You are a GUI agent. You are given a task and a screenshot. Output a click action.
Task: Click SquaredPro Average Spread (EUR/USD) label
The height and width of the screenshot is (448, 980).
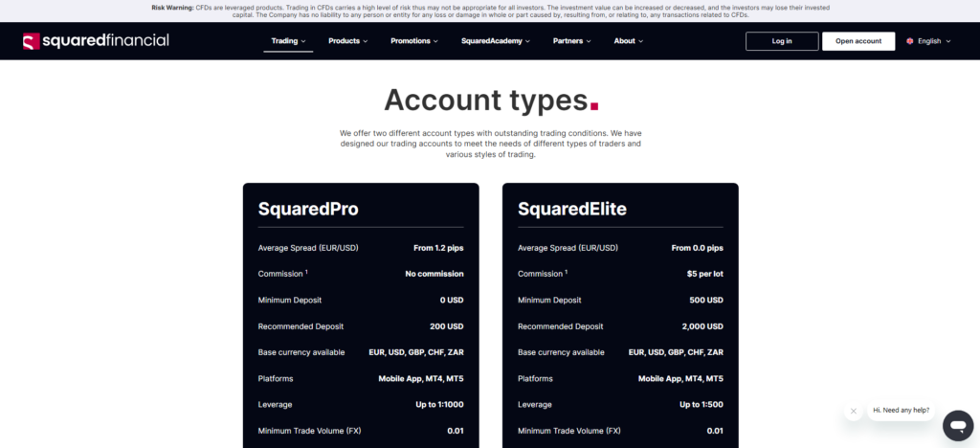click(308, 248)
